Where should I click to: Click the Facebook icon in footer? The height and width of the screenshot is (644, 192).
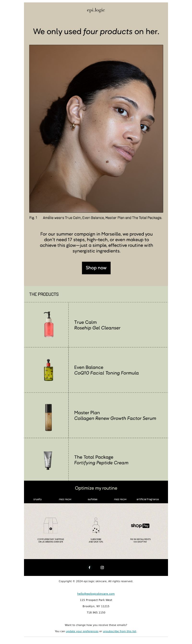pos(89,567)
